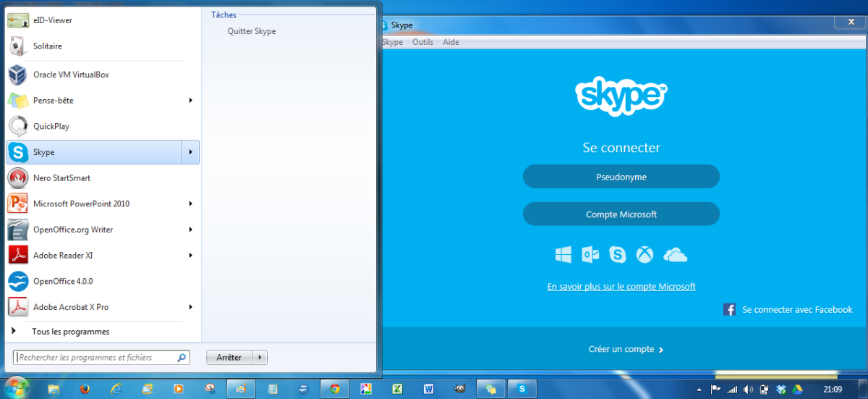The image size is (868, 399).
Task: Click Se connecter avec Facebook
Action: click(x=797, y=309)
